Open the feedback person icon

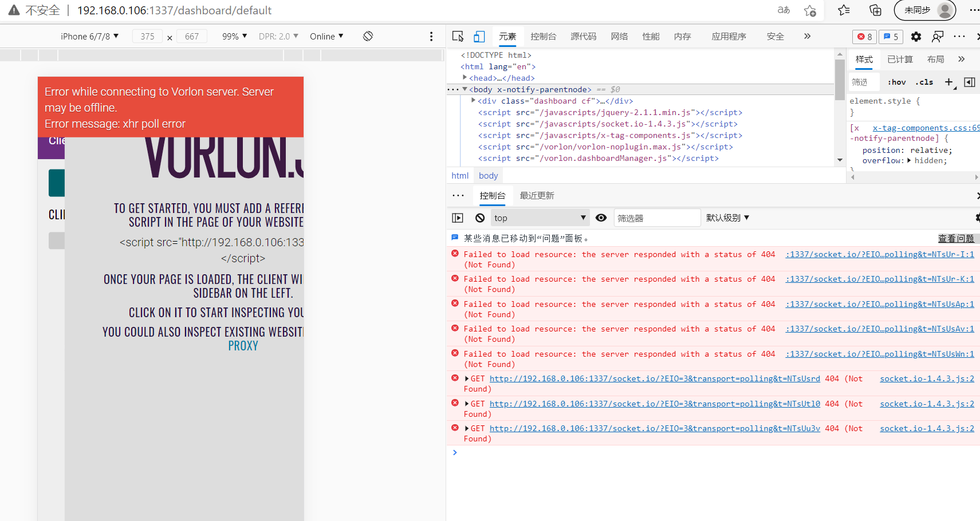pos(938,37)
